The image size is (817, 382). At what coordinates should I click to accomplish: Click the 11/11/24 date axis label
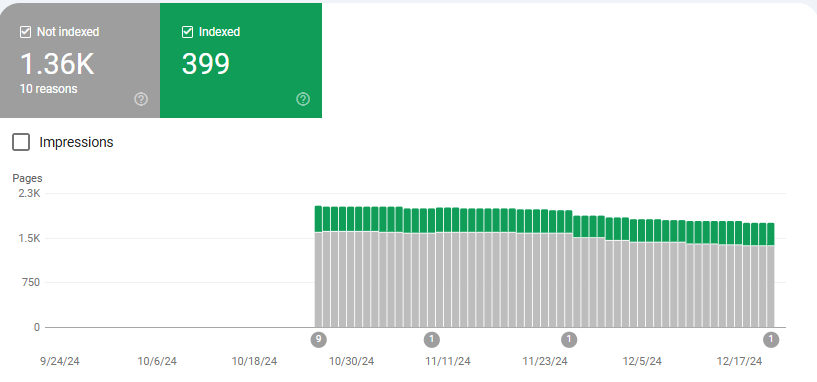click(448, 361)
